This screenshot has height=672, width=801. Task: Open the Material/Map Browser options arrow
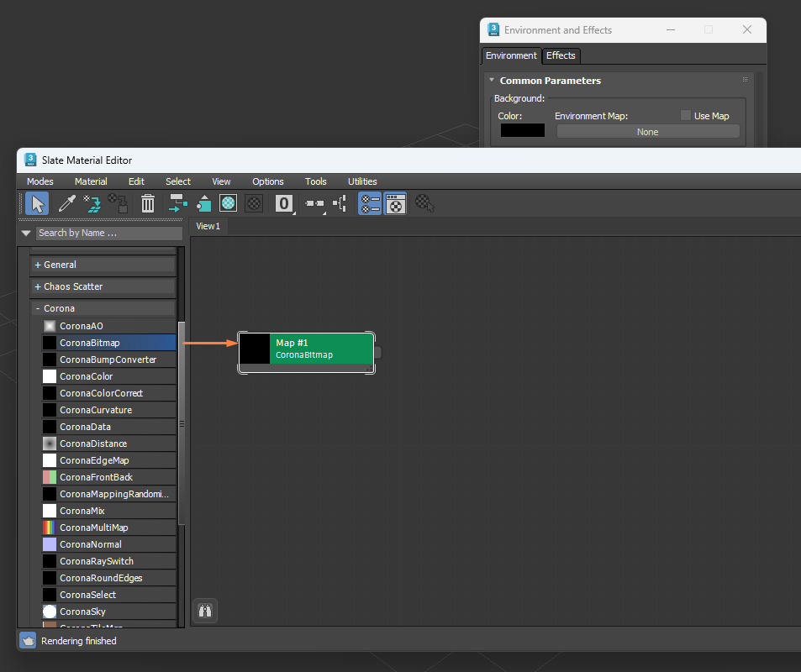click(26, 233)
